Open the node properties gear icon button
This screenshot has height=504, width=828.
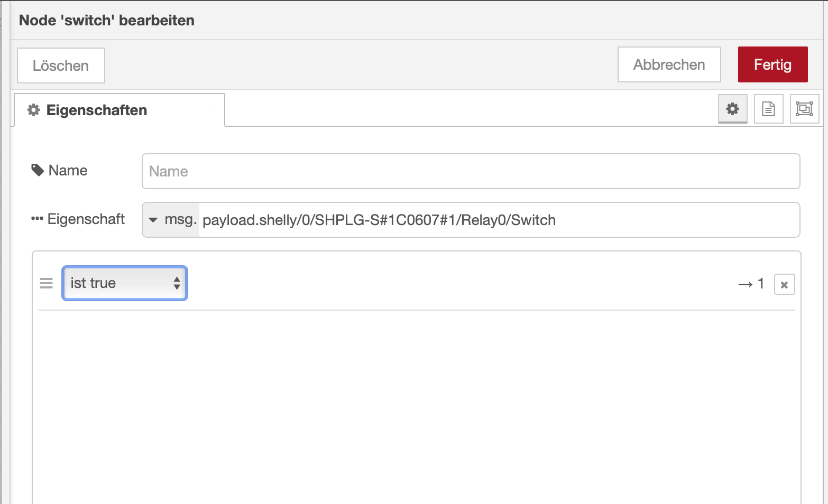tap(732, 109)
